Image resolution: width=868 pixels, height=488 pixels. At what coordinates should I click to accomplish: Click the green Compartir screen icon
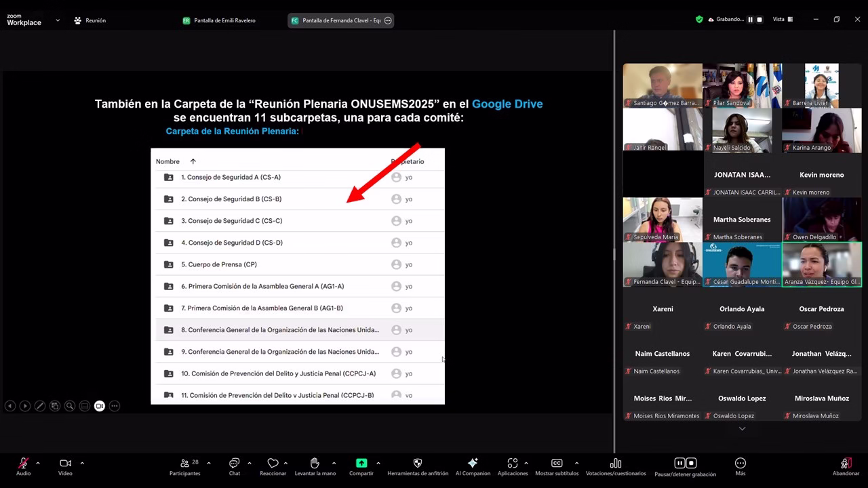[361, 464]
